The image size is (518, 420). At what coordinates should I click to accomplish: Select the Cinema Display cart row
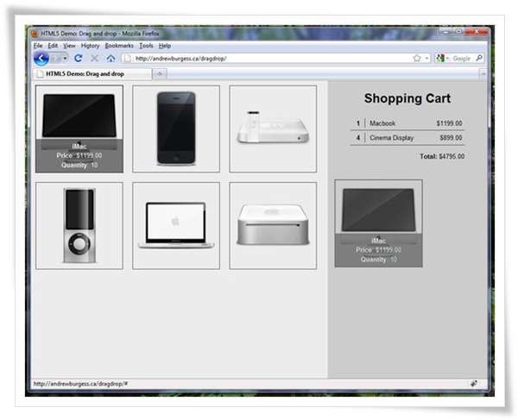[407, 138]
